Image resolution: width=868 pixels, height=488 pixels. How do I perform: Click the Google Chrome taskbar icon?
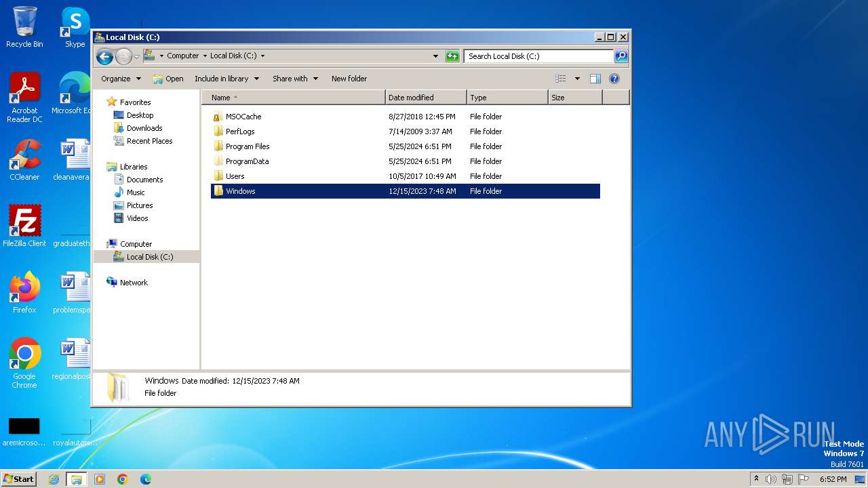123,479
